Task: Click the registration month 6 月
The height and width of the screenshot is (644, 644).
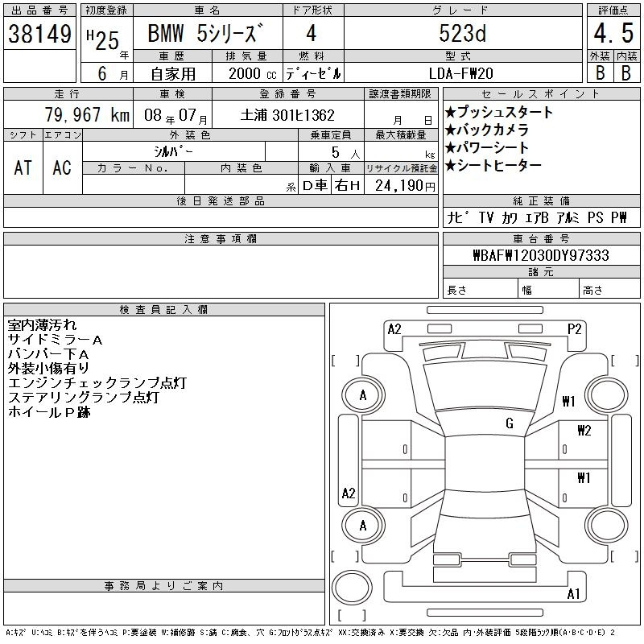Action: [113, 73]
